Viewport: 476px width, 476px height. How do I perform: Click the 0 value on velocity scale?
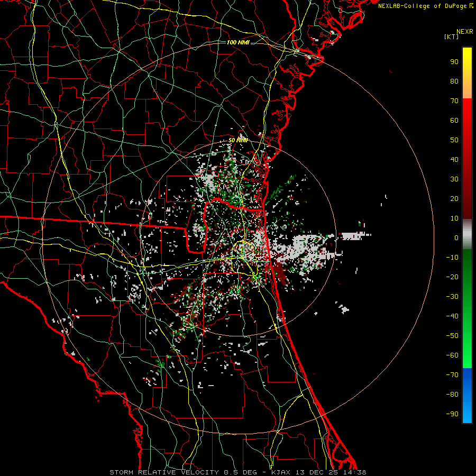456,238
